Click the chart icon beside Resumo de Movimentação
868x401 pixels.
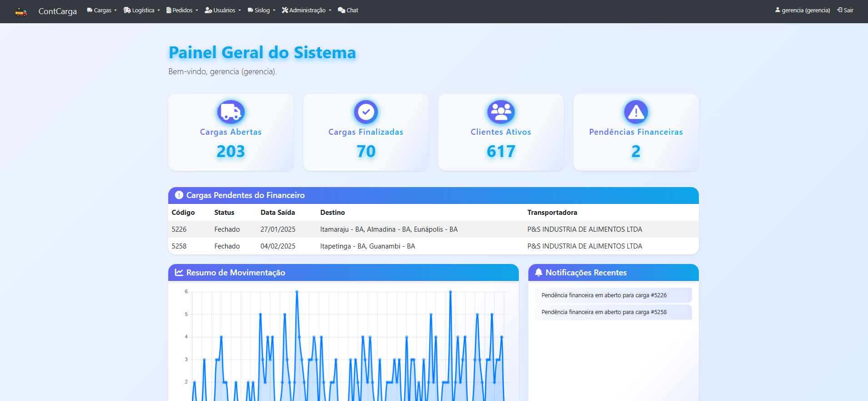pyautogui.click(x=179, y=272)
